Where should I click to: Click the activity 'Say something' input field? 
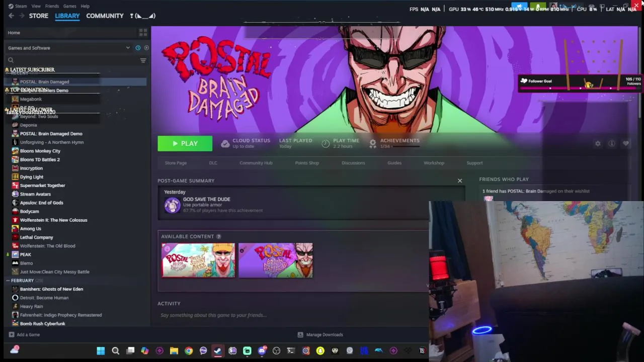[x=292, y=315]
